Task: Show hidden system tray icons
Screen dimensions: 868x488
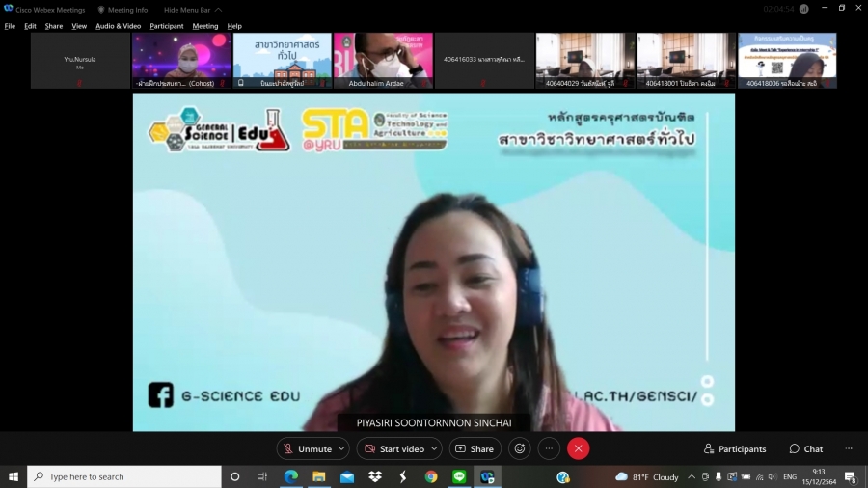Action: 692,476
